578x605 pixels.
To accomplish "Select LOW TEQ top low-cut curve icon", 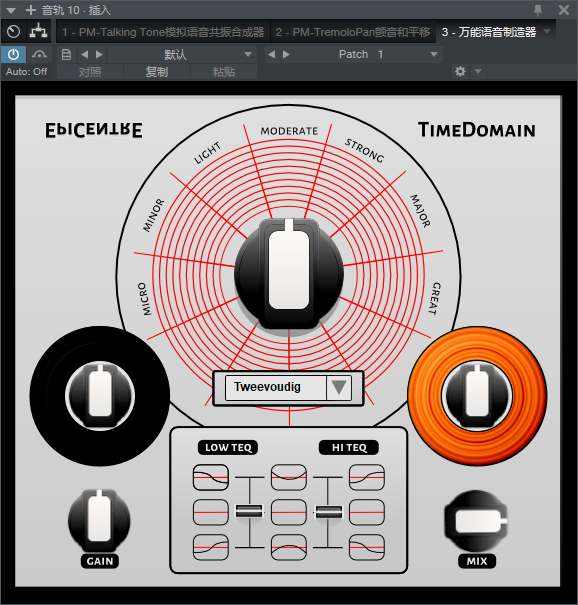I will (211, 477).
